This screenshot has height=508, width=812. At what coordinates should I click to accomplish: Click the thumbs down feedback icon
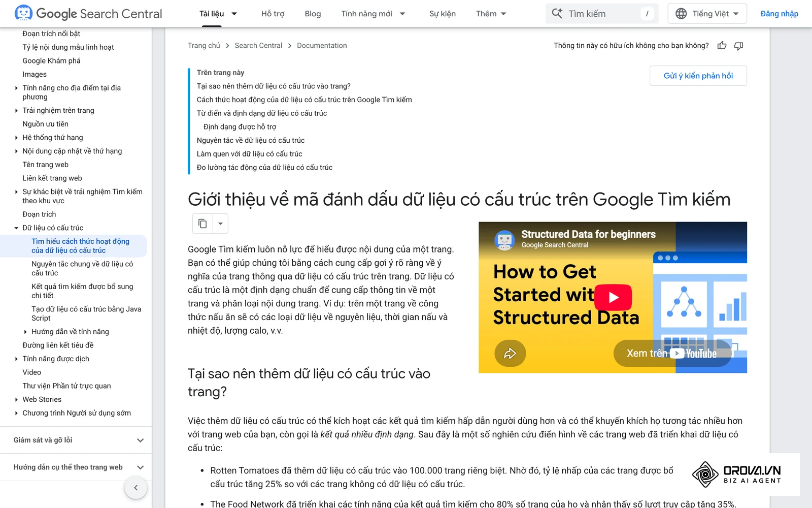coord(738,46)
